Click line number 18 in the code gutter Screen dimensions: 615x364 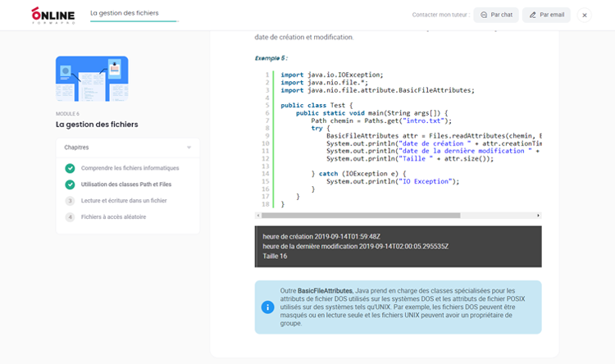(x=266, y=204)
